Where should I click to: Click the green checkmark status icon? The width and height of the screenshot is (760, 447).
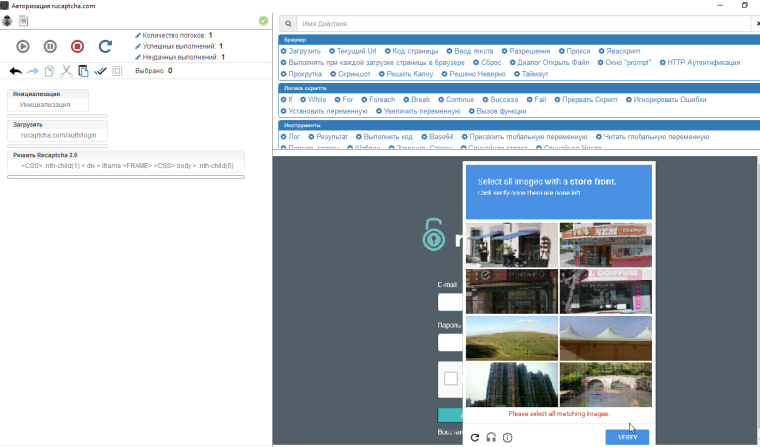click(x=263, y=20)
